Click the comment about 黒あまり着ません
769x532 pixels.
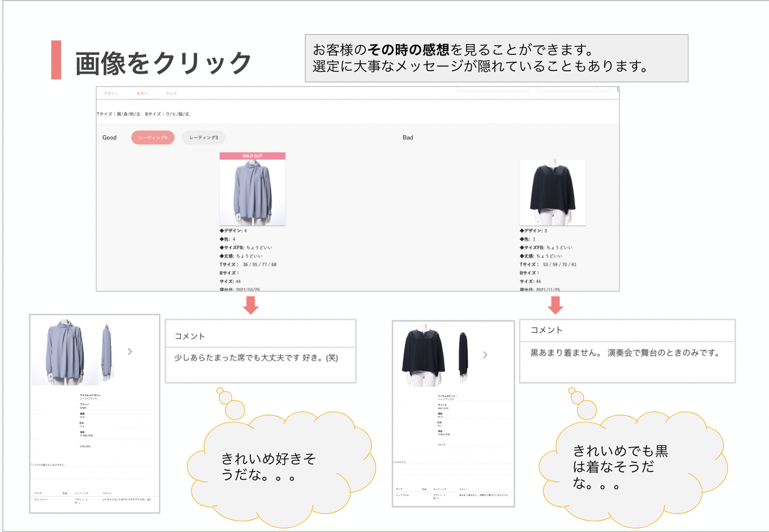(x=625, y=353)
